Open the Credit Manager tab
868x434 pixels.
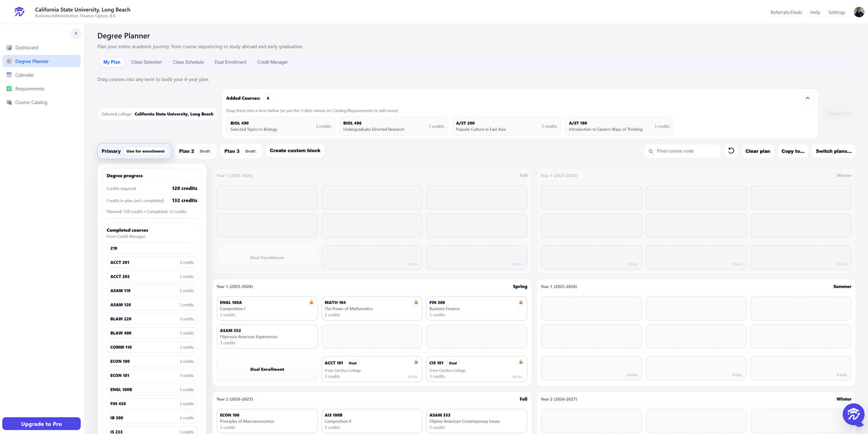[272, 62]
